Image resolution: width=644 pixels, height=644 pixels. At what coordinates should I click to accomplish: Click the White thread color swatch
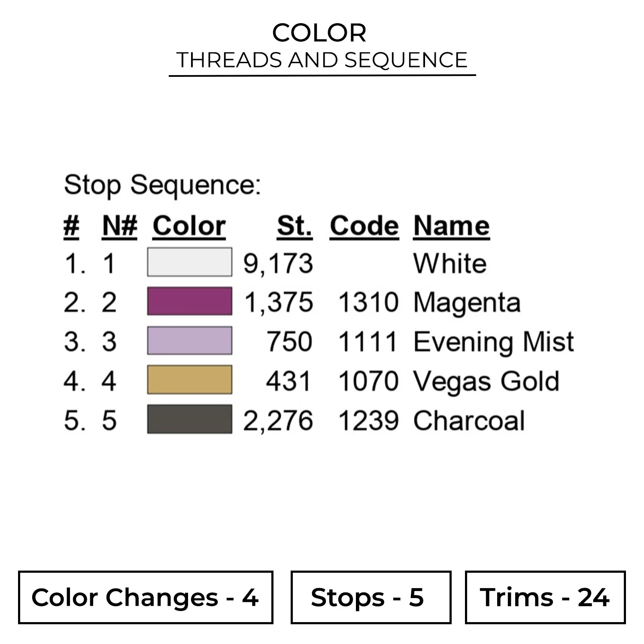tap(189, 262)
